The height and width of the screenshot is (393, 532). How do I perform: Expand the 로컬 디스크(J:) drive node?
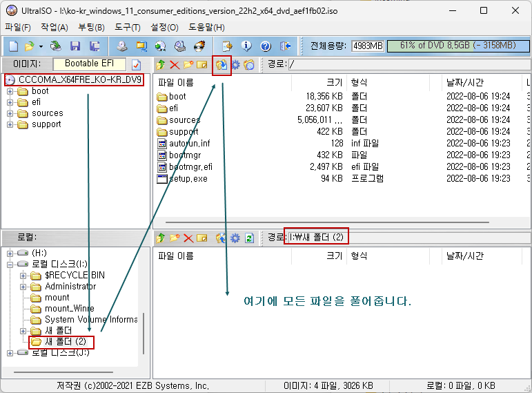10,353
